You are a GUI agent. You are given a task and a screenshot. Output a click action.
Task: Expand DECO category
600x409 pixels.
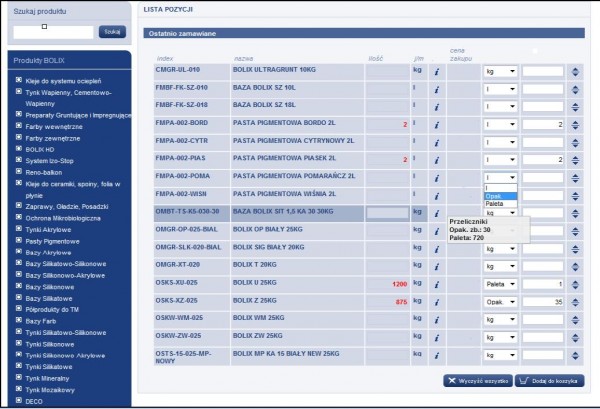coord(19,400)
